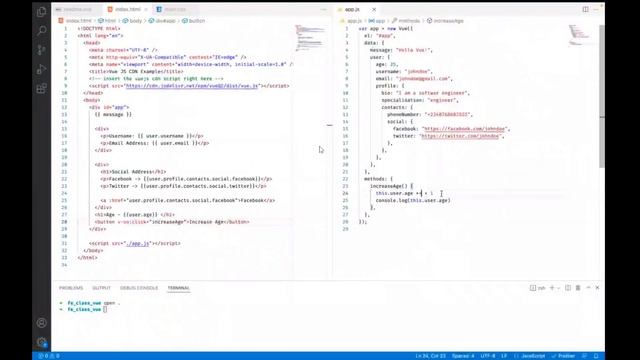Click LF end of line selector
This screenshot has height=360, width=640.
pos(504,356)
